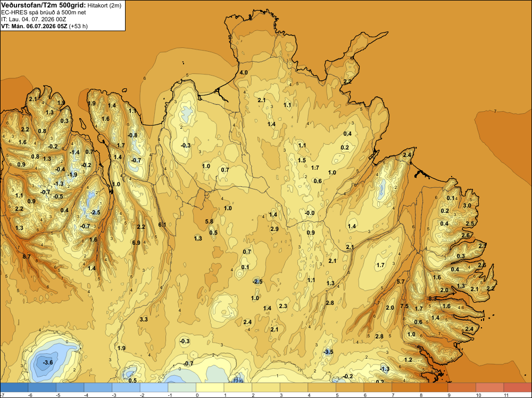Click the legend tick label '-7'
Screen dimensions: 532x398
(x=2, y=395)
